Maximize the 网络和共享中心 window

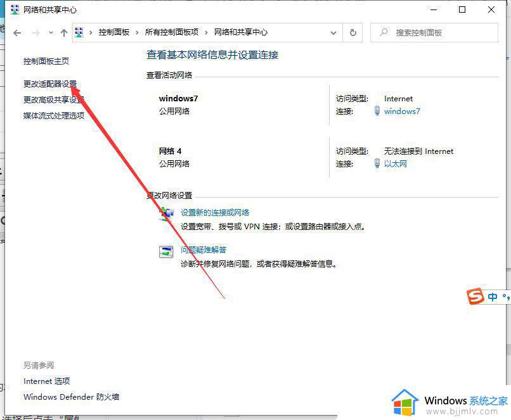[462, 10]
